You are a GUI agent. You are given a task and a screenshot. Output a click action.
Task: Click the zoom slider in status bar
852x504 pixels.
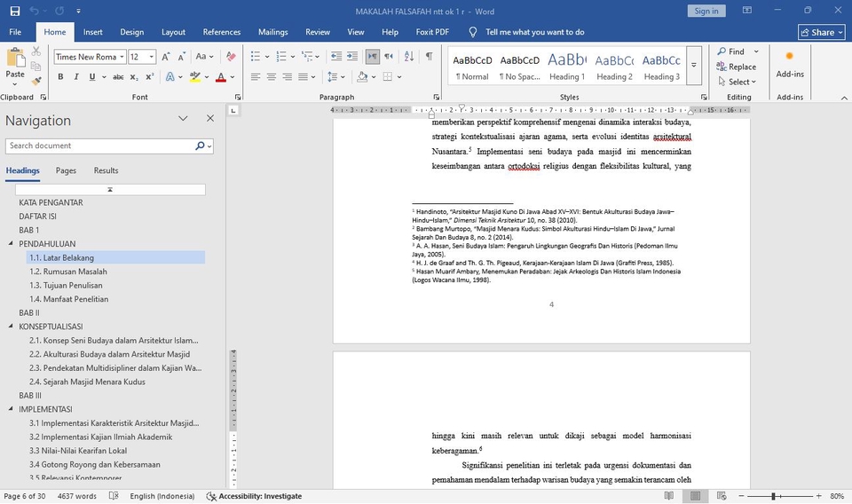coord(773,496)
